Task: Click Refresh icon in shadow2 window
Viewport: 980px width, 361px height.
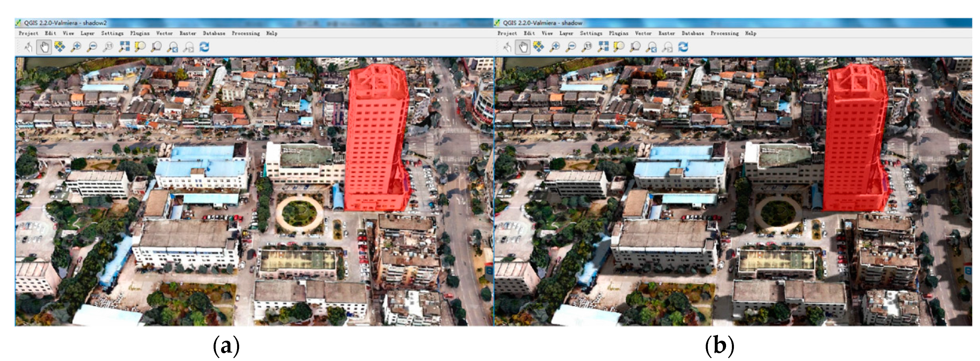Action: coord(204,47)
